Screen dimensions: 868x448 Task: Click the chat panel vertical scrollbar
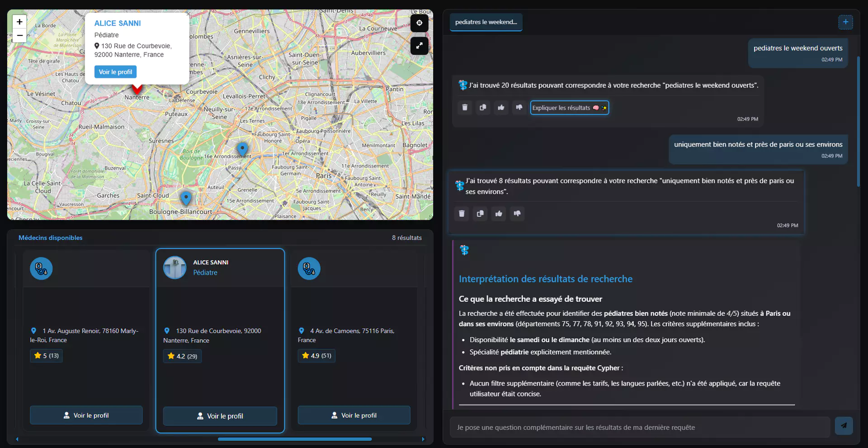click(x=858, y=122)
